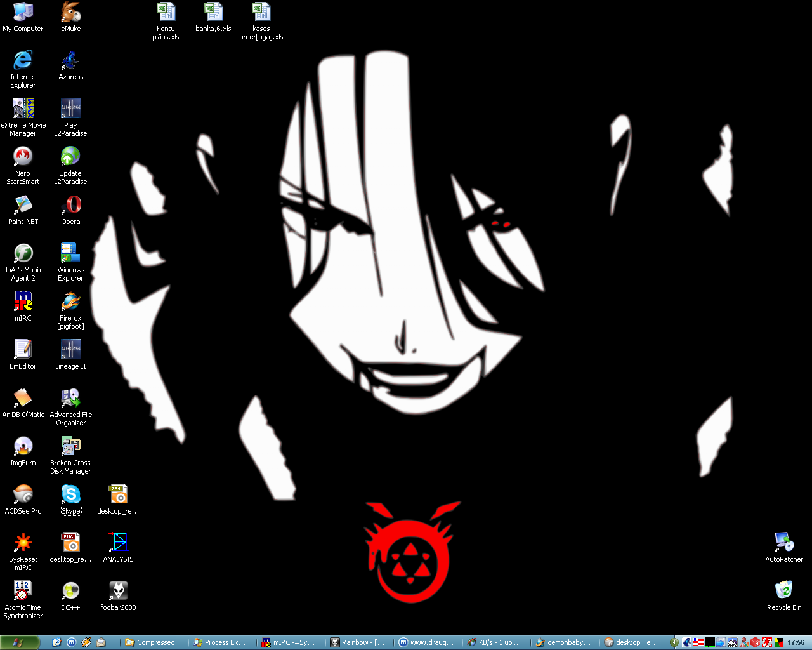Expand hidden system tray icons
The image size is (812, 650).
(674, 642)
